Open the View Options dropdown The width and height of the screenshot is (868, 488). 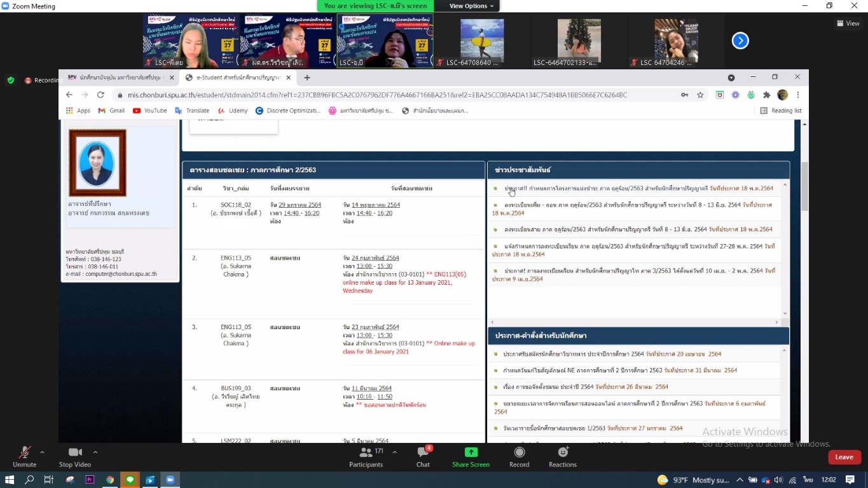point(471,6)
